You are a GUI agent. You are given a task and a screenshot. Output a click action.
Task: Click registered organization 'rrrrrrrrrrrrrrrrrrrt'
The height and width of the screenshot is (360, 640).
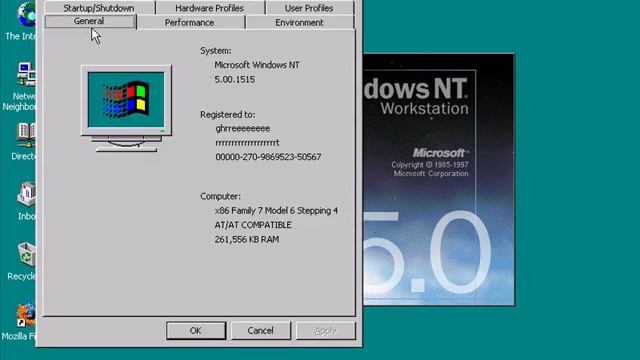tap(247, 143)
